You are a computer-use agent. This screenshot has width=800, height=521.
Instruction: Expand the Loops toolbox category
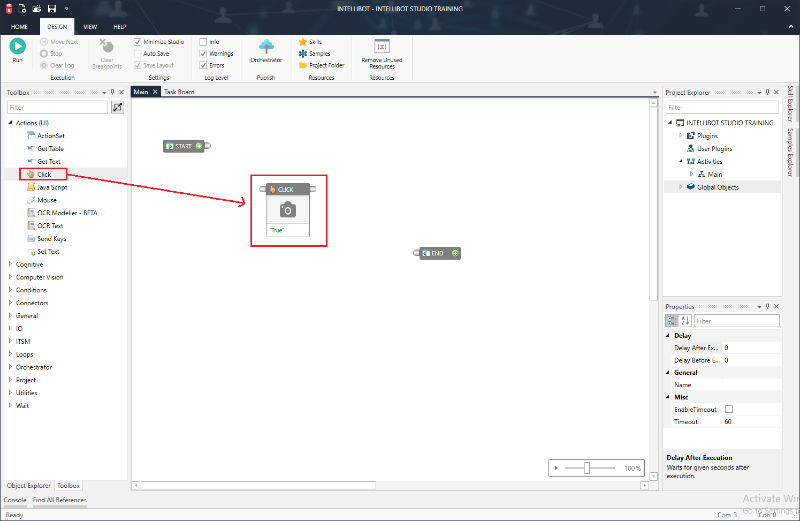click(11, 354)
